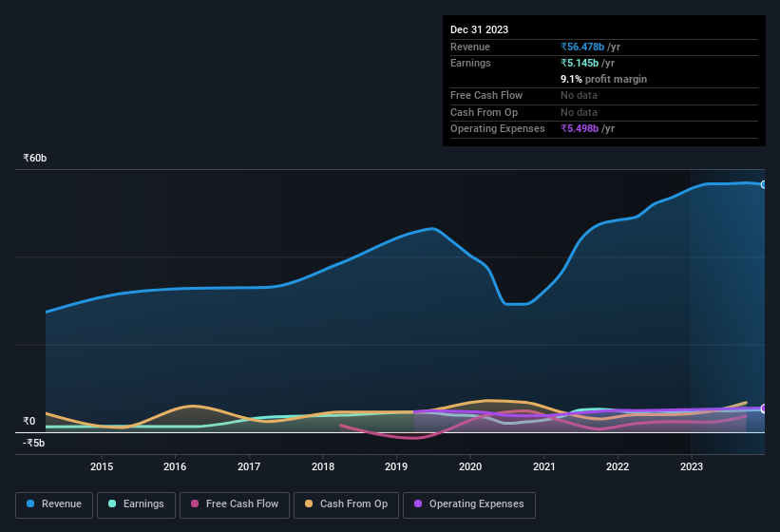Click the 2016 x-axis year label

(175, 466)
